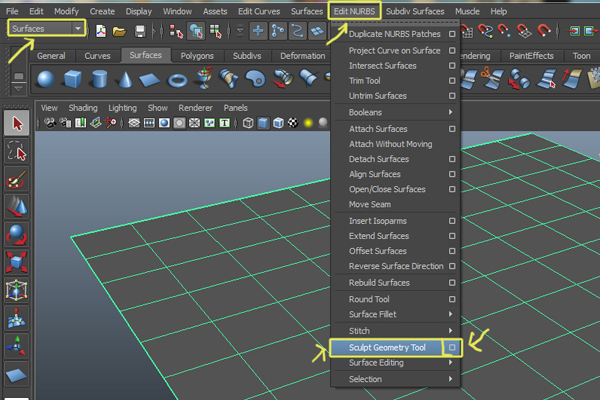Create a NURBS cylinder from shelf

tap(99, 80)
